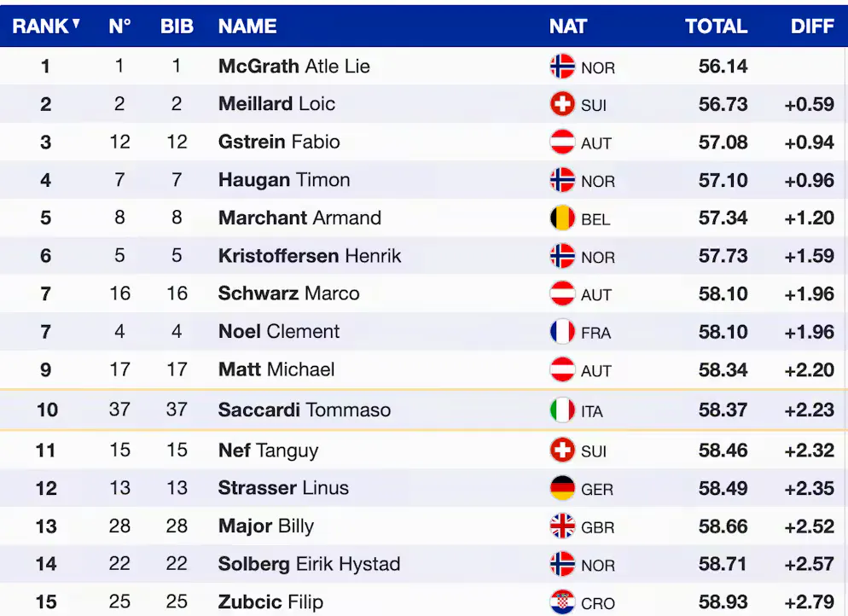Click the BEL flag for Marchant Armand
Viewport: 848px width, 616px height.
click(x=562, y=218)
